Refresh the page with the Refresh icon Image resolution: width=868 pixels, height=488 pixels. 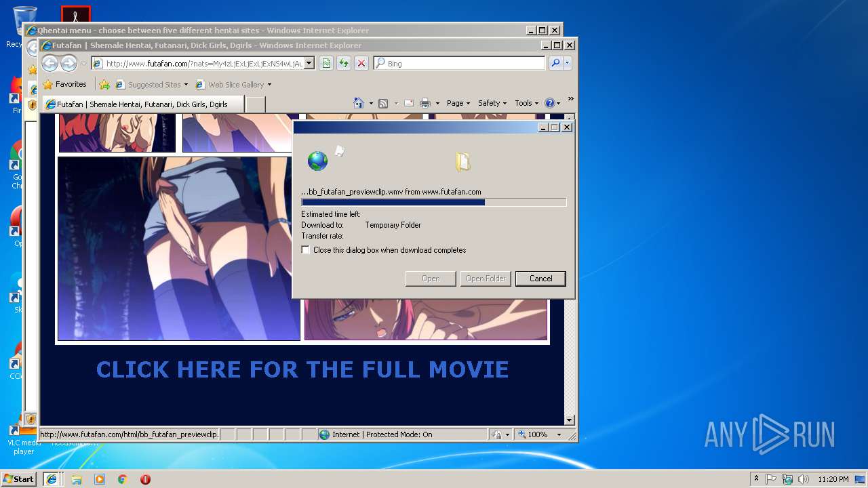point(344,63)
